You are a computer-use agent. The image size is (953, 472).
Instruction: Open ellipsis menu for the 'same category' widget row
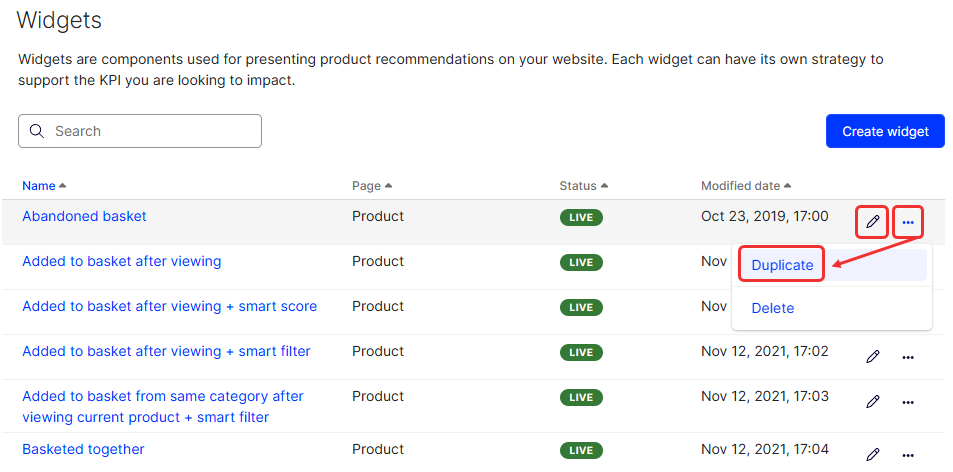[x=908, y=403]
